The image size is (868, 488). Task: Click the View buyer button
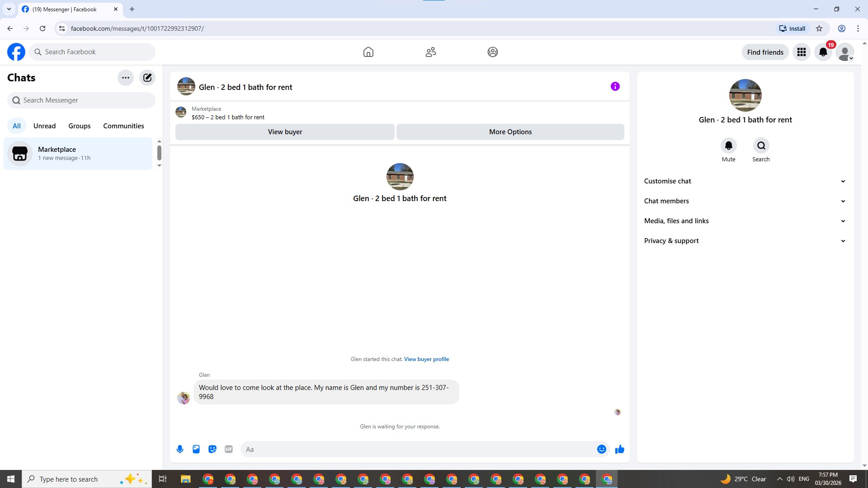285,132
